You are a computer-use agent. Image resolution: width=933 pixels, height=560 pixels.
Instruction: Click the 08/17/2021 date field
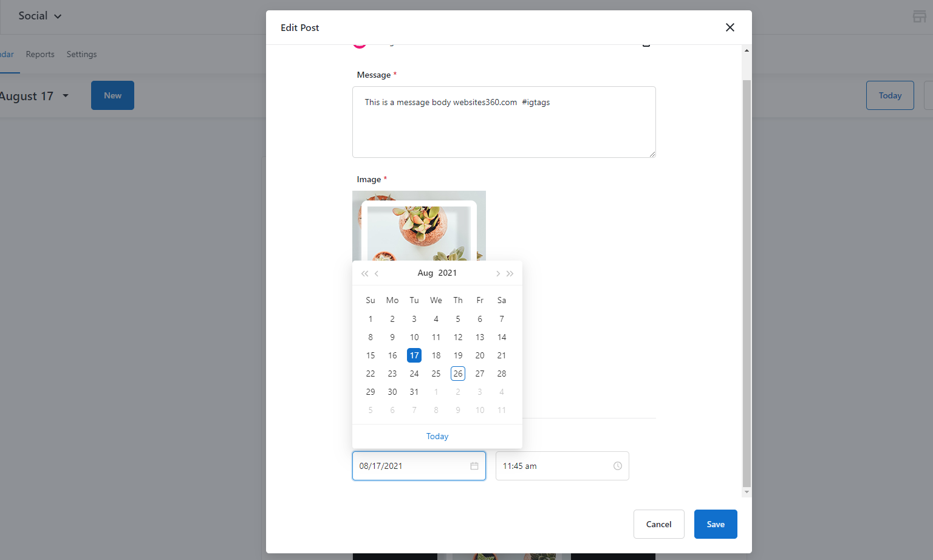(419, 466)
